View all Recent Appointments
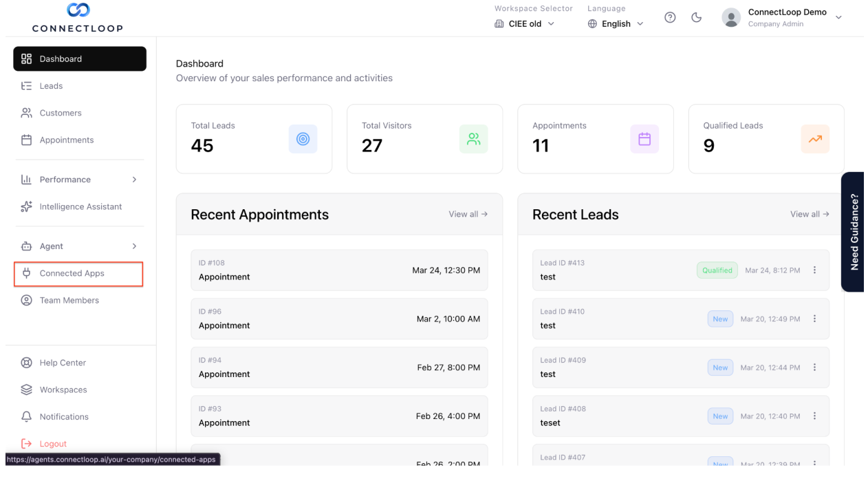The height and width of the screenshot is (481, 868). click(x=468, y=214)
